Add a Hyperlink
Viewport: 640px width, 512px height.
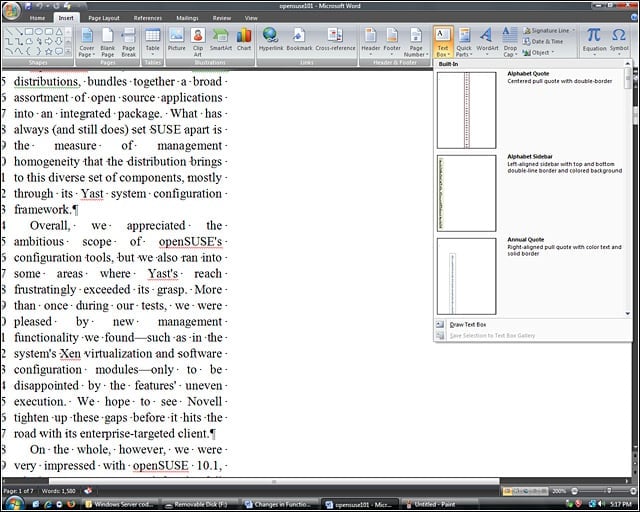click(271, 40)
